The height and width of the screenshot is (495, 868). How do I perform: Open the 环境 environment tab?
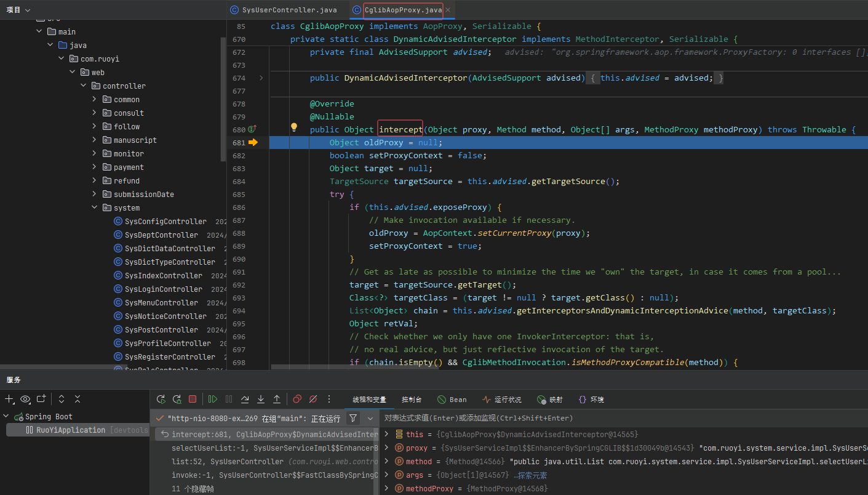point(591,400)
